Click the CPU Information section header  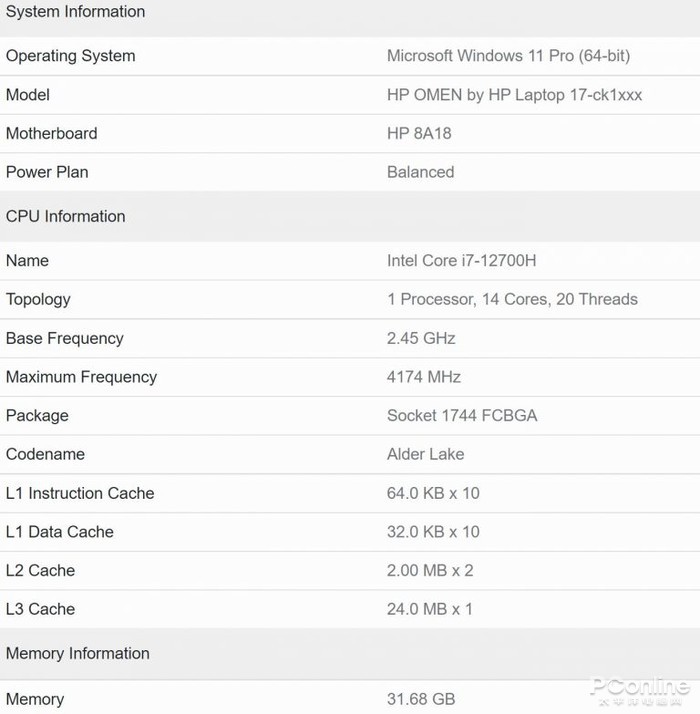(x=65, y=216)
